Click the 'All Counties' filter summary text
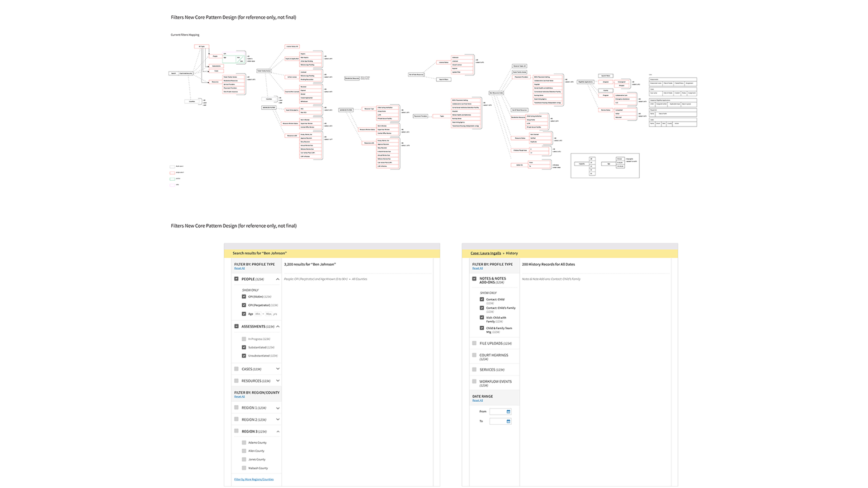This screenshot has width=868, height=488. [x=359, y=279]
